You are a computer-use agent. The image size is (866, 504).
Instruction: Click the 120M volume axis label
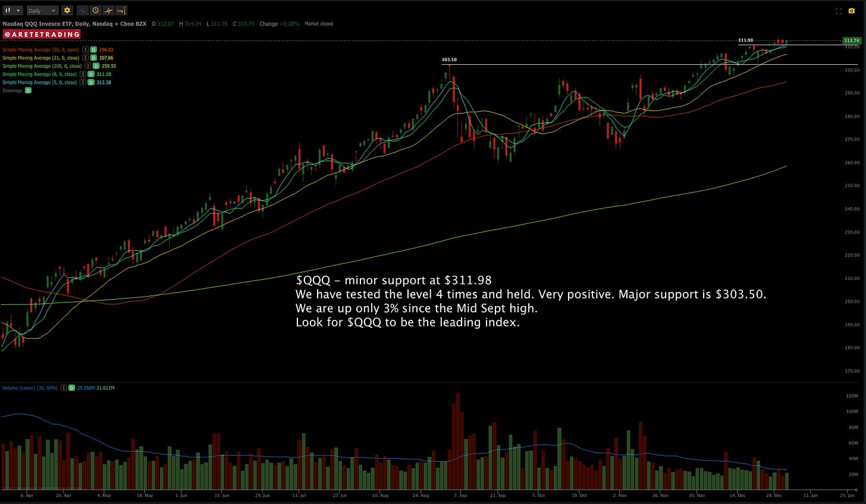click(852, 396)
